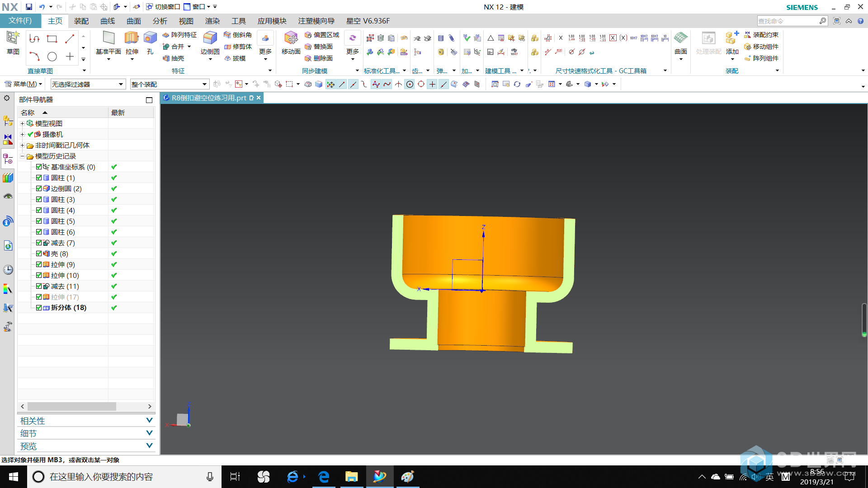Image resolution: width=868 pixels, height=488 pixels.
Task: Toggle the 圆柱 (3) feature checkbox
Action: (x=39, y=199)
